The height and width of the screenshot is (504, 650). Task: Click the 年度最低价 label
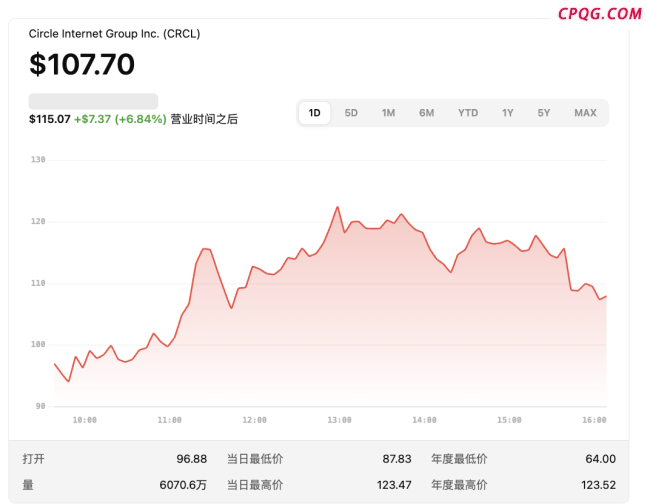[459, 459]
